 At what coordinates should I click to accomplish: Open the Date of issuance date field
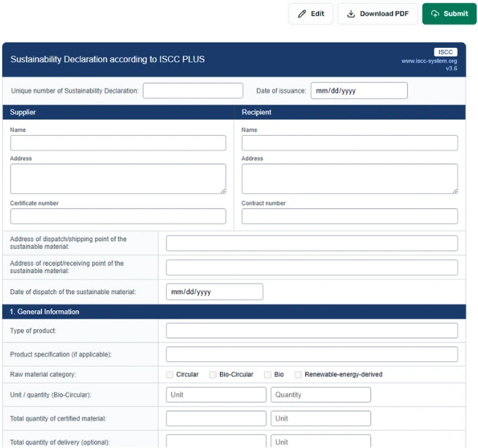(359, 91)
